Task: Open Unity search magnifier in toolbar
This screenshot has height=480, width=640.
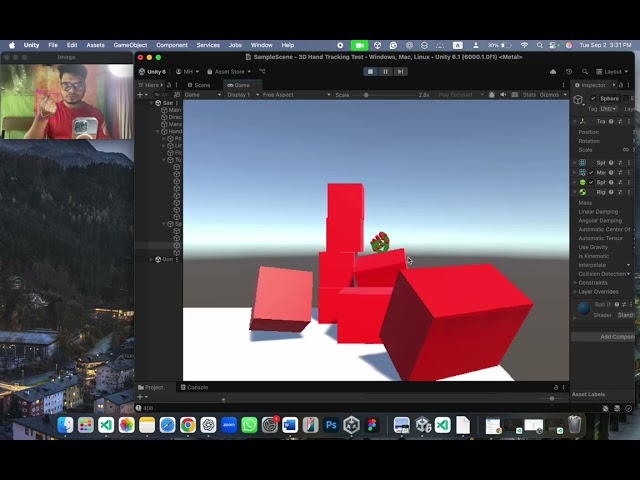Action: pyautogui.click(x=585, y=72)
